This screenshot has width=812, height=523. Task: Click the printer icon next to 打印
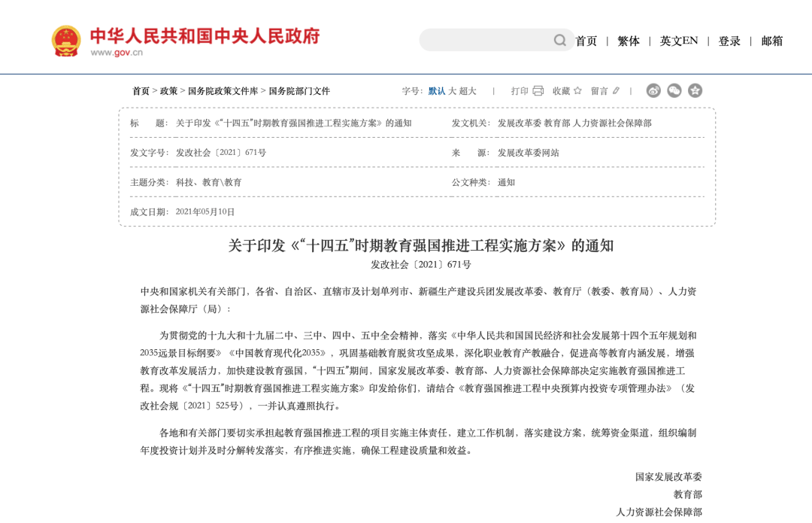[x=537, y=90]
